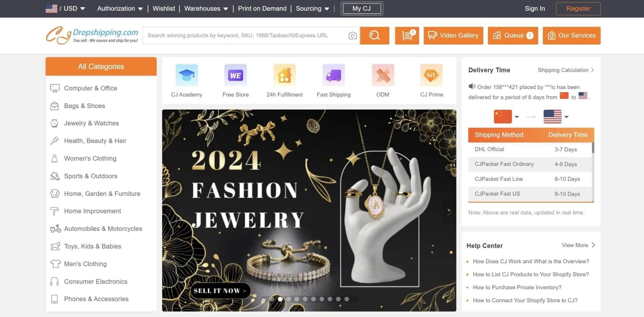Expand the USD currency dropdown
This screenshot has height=317, width=644.
[x=82, y=8]
